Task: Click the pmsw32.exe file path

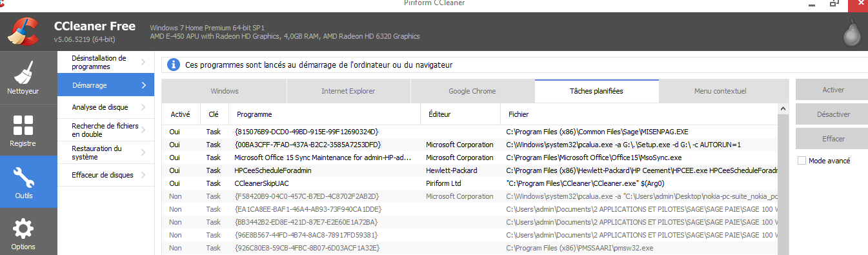Action: [x=580, y=248]
